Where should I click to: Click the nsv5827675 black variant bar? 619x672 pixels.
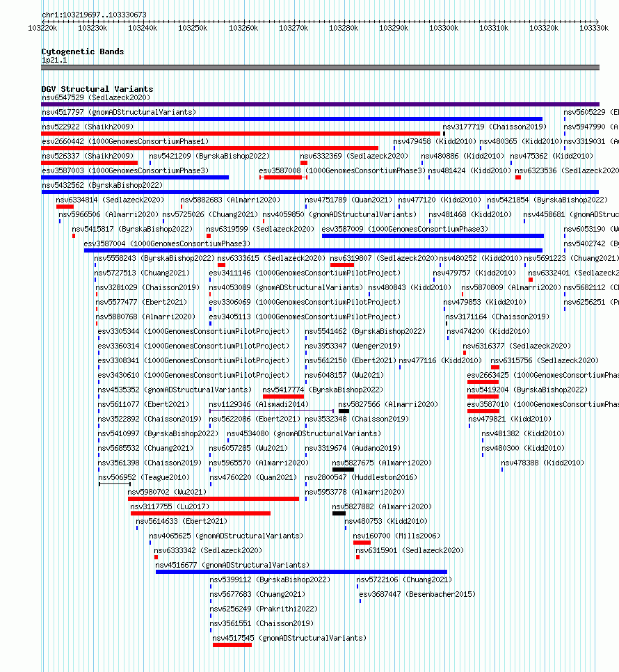(343, 470)
